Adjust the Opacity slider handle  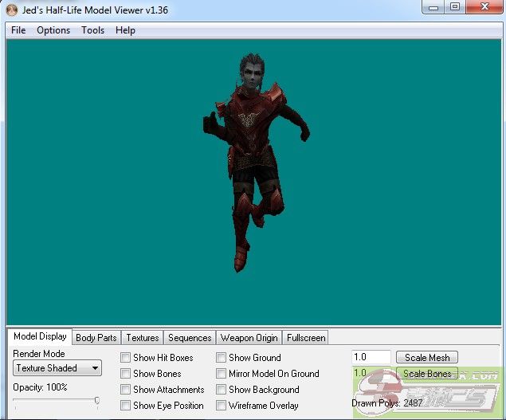(x=97, y=400)
